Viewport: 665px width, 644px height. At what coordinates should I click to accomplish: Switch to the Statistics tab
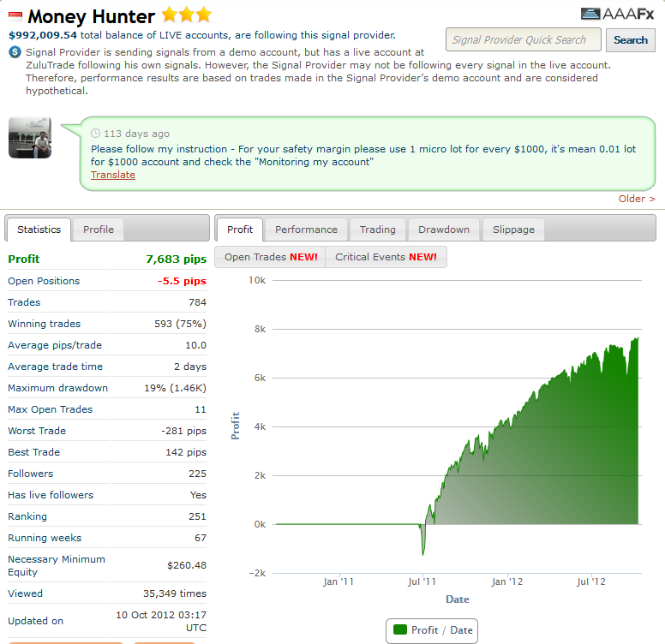39,230
